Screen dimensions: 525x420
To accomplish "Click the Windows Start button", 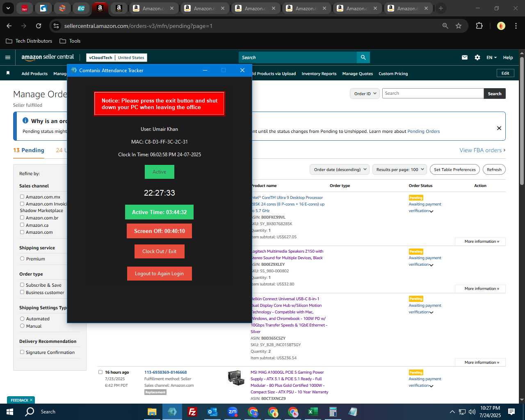I will coord(10,412).
